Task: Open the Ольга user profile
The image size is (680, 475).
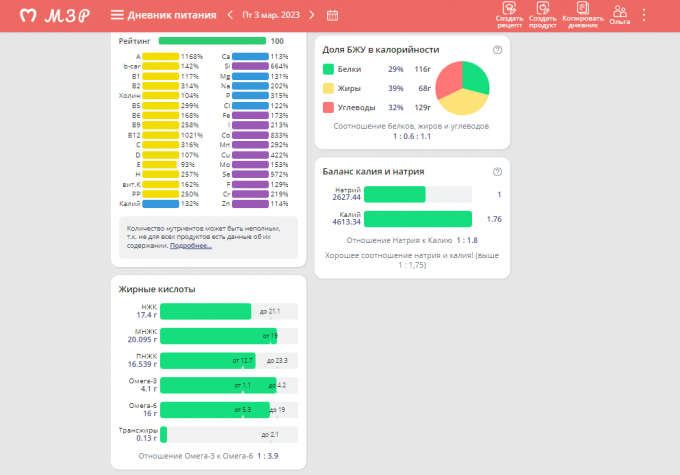Action: pos(620,14)
